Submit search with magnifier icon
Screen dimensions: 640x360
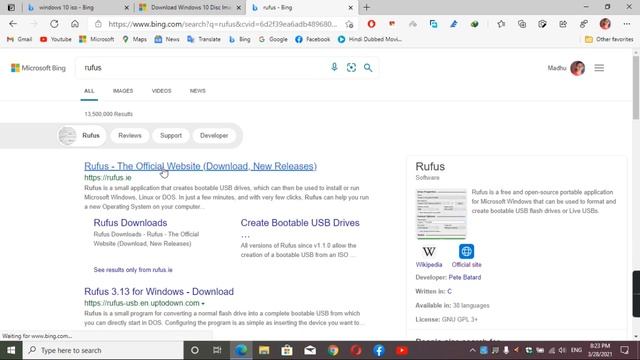(x=368, y=68)
